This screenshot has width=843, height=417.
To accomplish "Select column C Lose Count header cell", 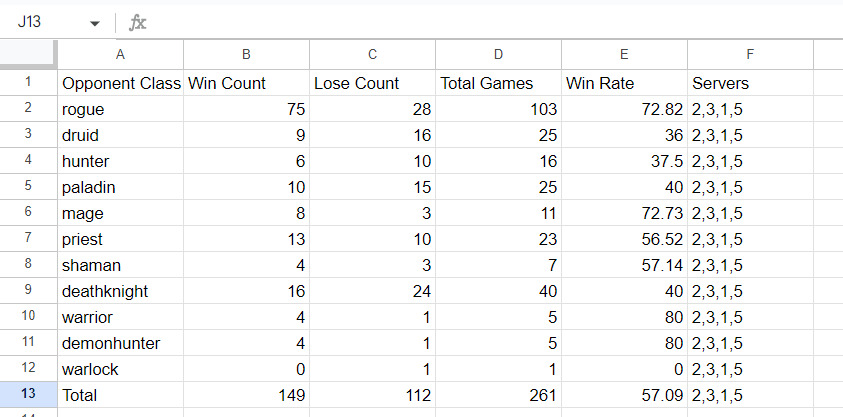I will point(372,83).
